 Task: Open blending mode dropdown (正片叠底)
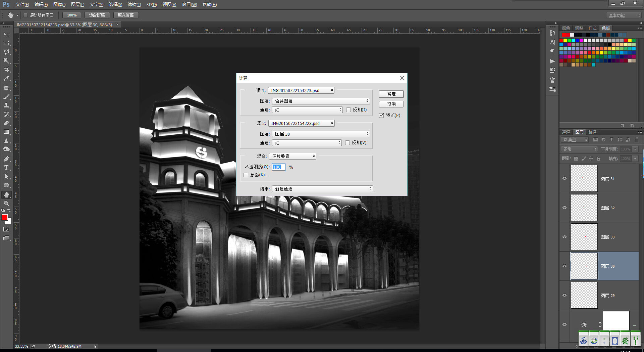pyautogui.click(x=292, y=156)
